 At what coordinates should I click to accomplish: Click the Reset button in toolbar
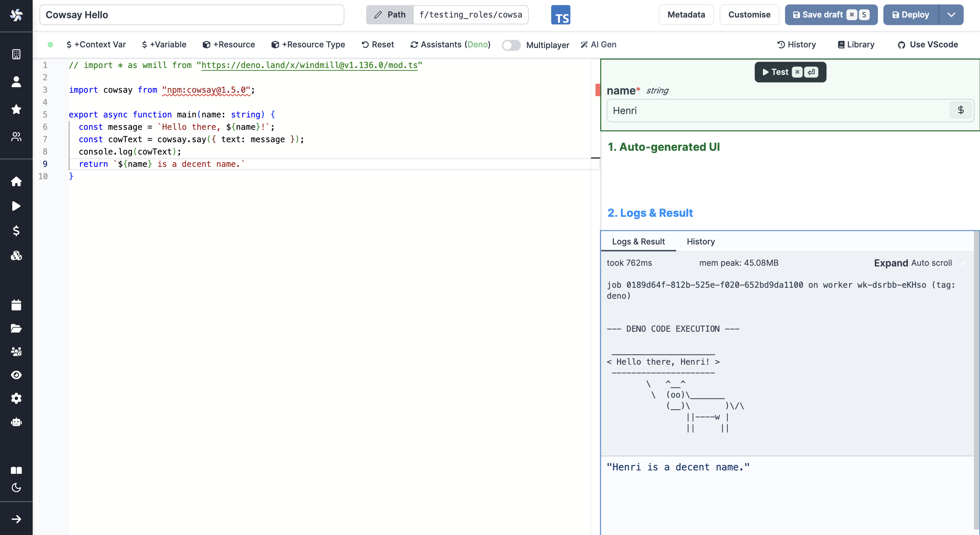coord(378,44)
